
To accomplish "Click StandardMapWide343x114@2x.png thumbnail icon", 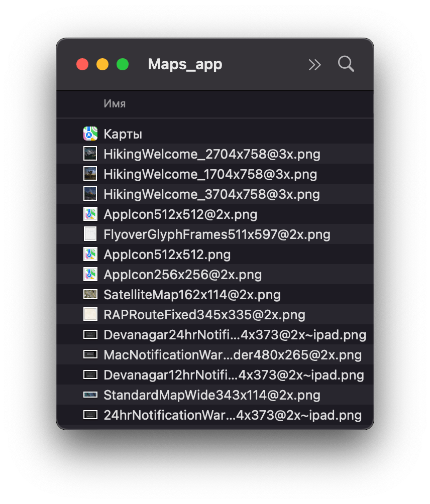I will pyautogui.click(x=90, y=395).
